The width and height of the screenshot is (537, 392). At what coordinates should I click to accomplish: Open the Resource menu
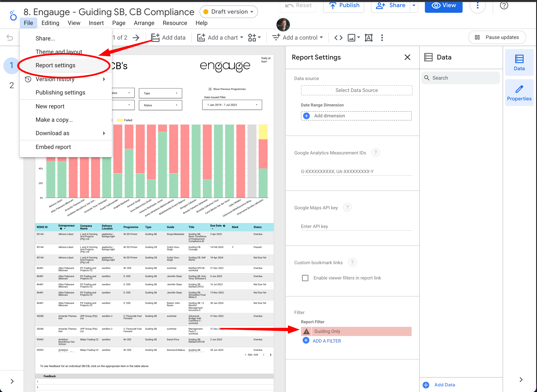[175, 23]
